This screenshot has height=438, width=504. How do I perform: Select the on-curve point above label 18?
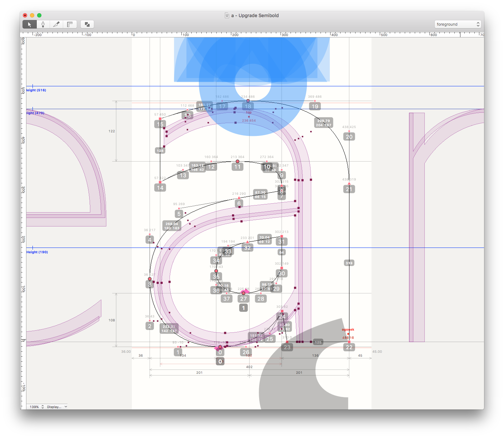click(248, 101)
